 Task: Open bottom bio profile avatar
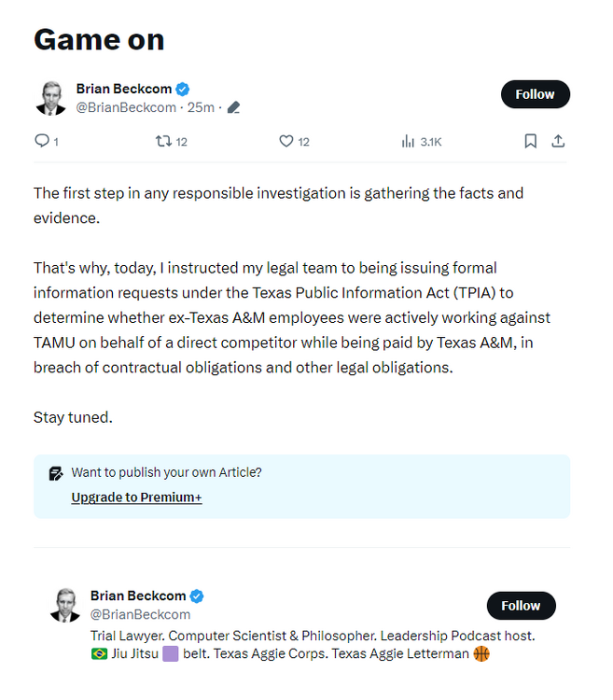click(x=64, y=605)
